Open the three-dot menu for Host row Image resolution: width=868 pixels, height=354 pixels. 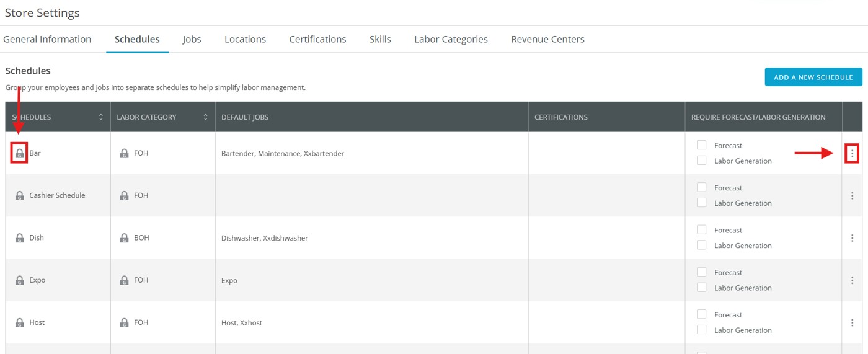point(852,322)
